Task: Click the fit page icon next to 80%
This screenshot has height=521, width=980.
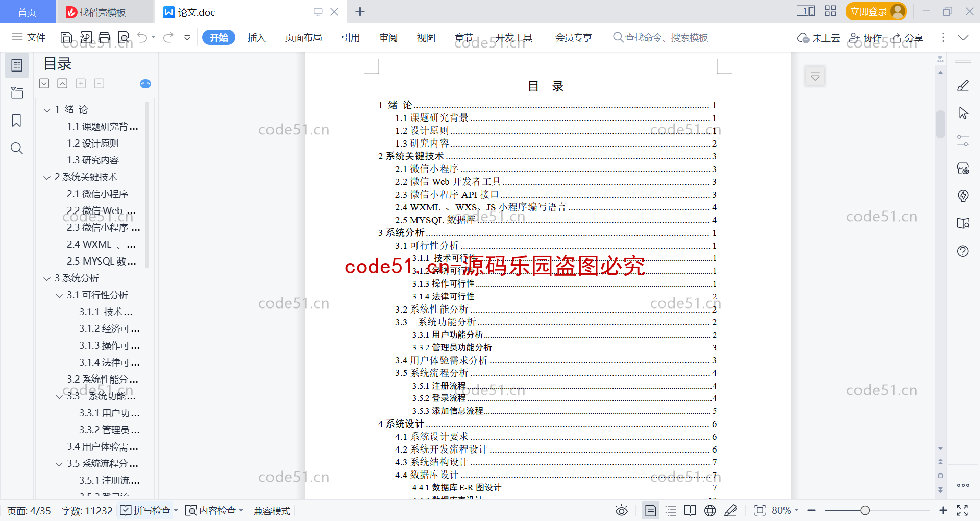Action: (x=760, y=510)
